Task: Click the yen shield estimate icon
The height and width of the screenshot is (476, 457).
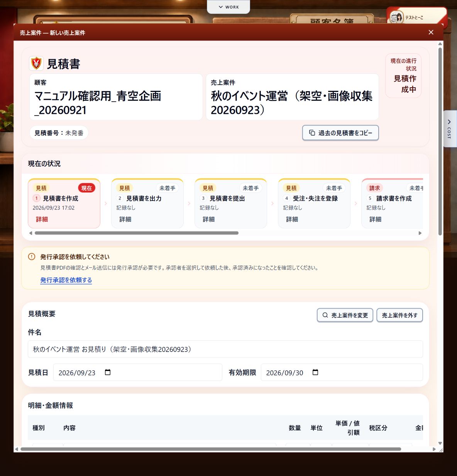Action: click(x=36, y=63)
